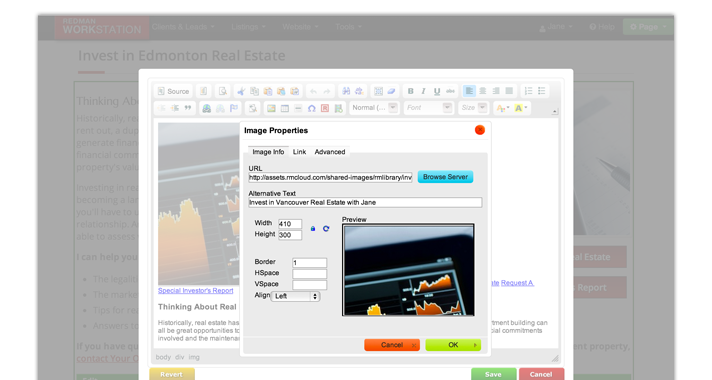Image resolution: width=712 pixels, height=380 pixels.
Task: Click the Cut scissors icon
Action: pyautogui.click(x=241, y=91)
